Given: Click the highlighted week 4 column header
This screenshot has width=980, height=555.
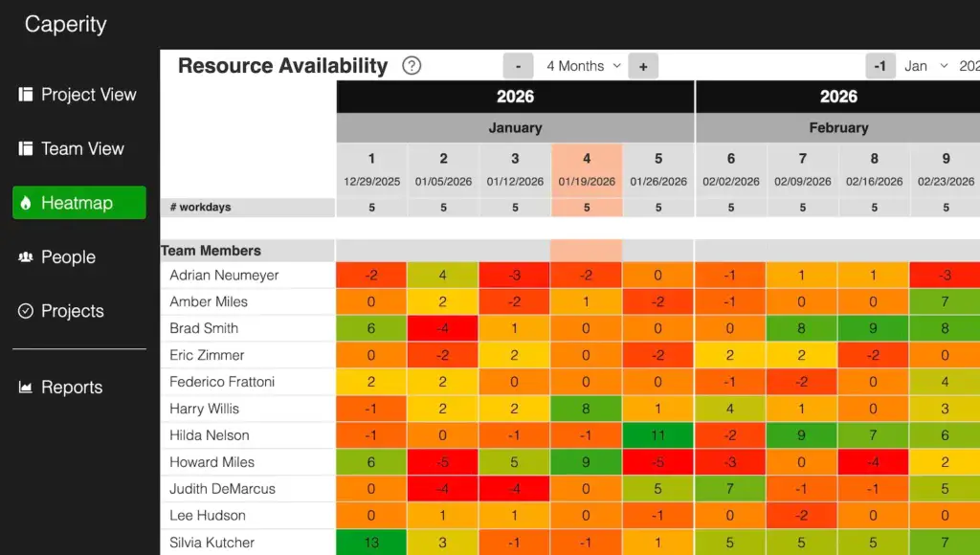Looking at the screenshot, I should coord(586,168).
